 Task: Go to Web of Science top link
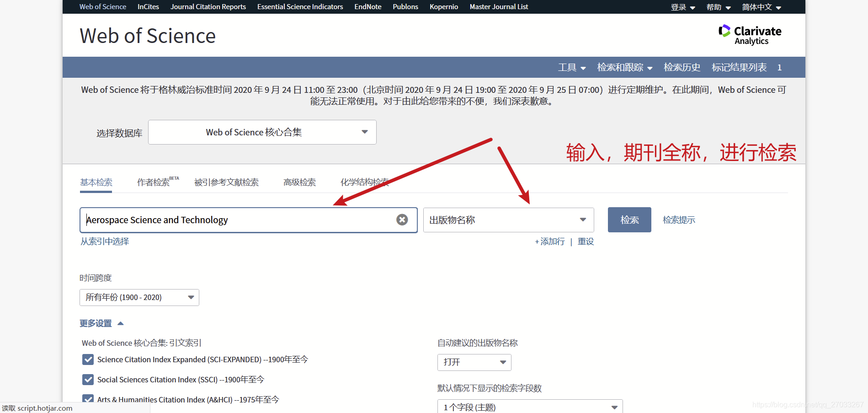point(103,7)
